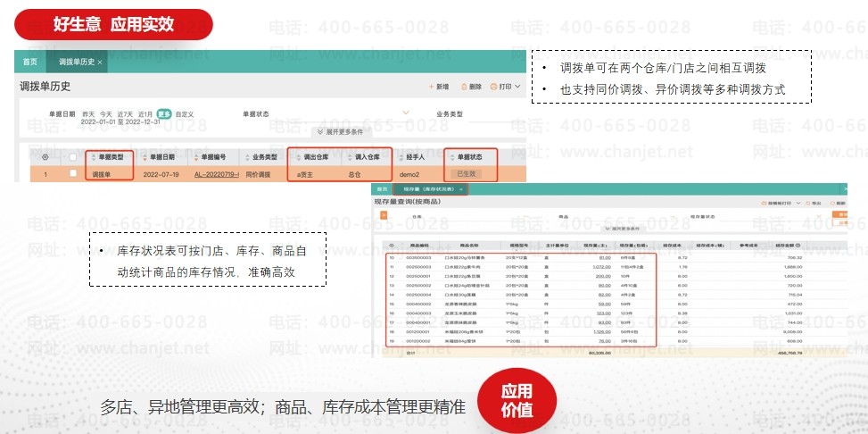Check the checkbox for row 1 调拨单
This screenshot has height=434, width=868.
[x=73, y=173]
